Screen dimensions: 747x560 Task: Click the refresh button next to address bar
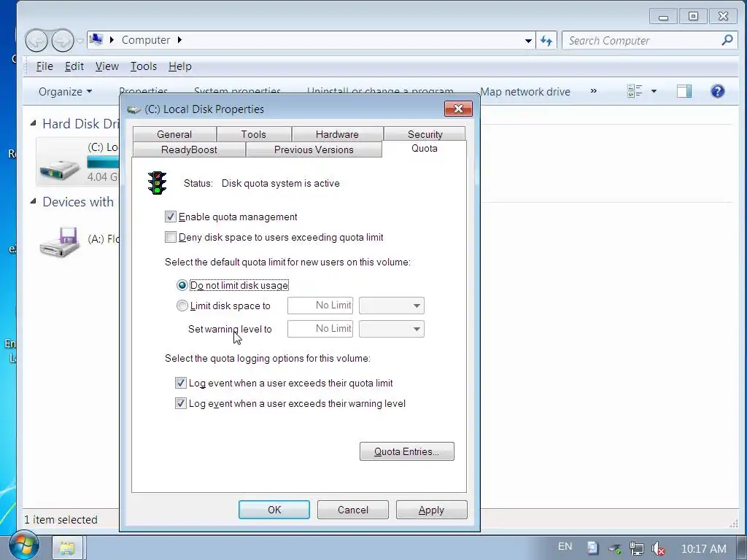coord(546,41)
